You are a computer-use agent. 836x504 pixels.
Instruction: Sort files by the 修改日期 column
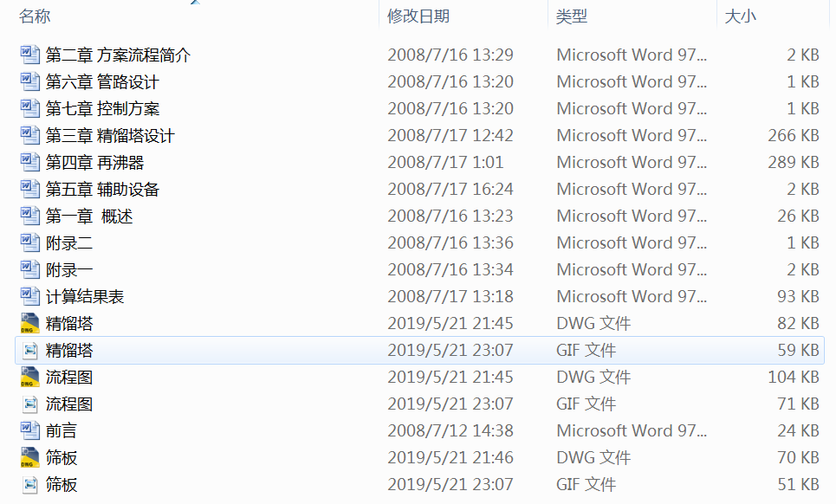coord(419,16)
